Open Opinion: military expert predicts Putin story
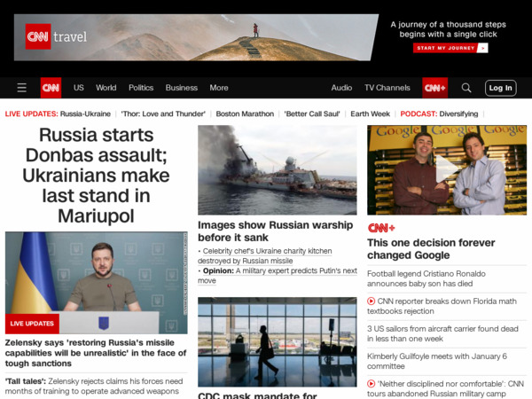This screenshot has height=399, width=532. 278,276
